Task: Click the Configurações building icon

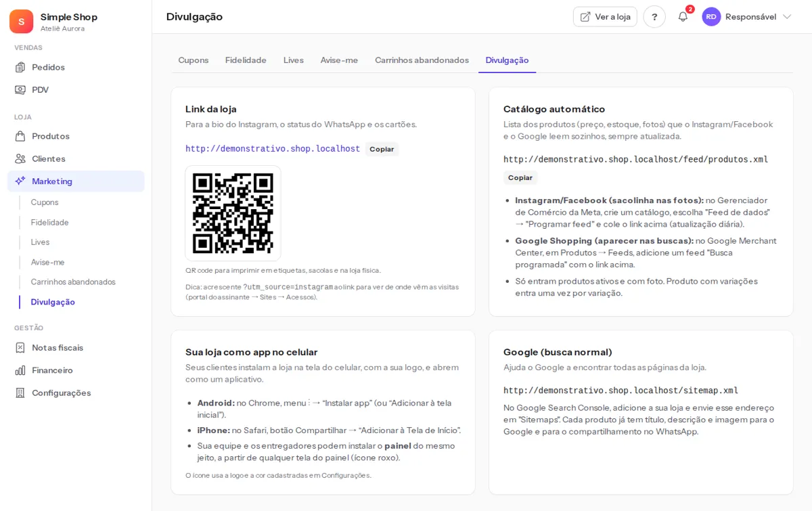Action: click(20, 393)
